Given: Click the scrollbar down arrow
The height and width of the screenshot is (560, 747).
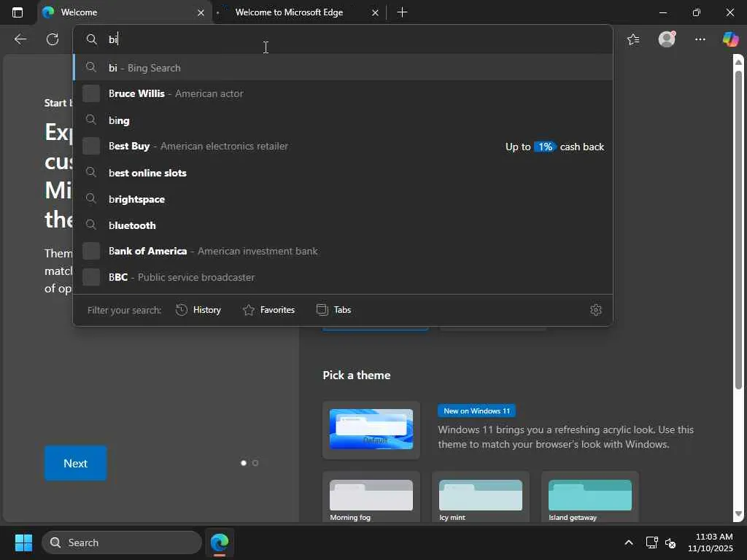Looking at the screenshot, I should pos(738,514).
